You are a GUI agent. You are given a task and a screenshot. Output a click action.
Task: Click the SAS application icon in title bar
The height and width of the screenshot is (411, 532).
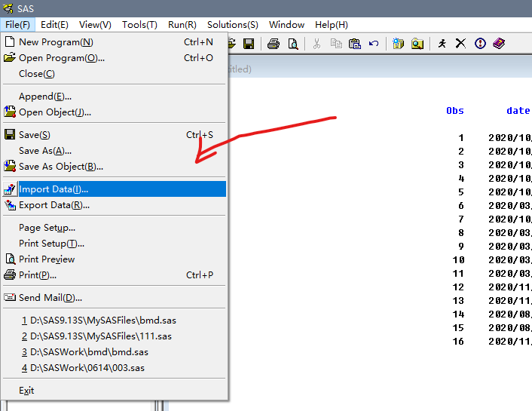(x=8, y=8)
